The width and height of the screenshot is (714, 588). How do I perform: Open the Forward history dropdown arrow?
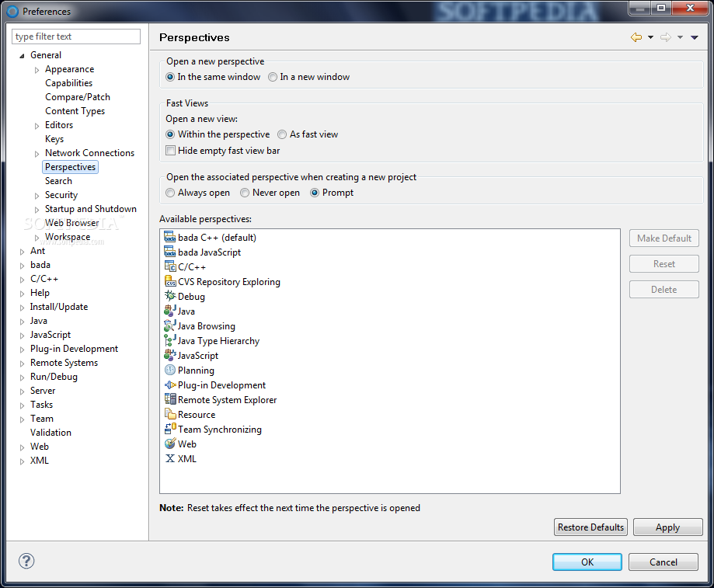click(x=680, y=37)
